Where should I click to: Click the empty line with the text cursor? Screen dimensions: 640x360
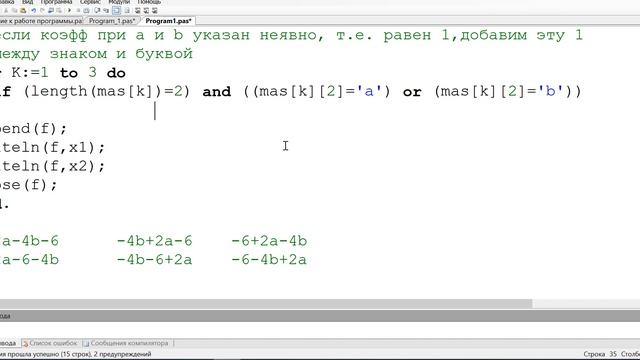point(320,111)
